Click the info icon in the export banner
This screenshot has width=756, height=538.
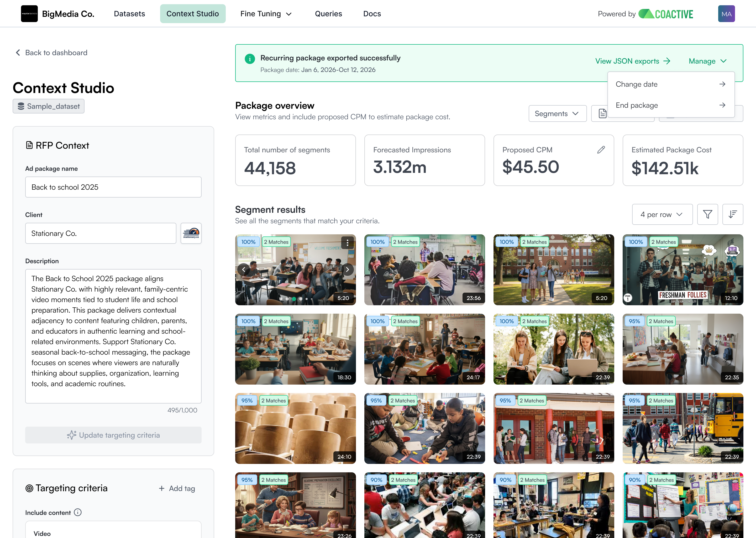250,59
